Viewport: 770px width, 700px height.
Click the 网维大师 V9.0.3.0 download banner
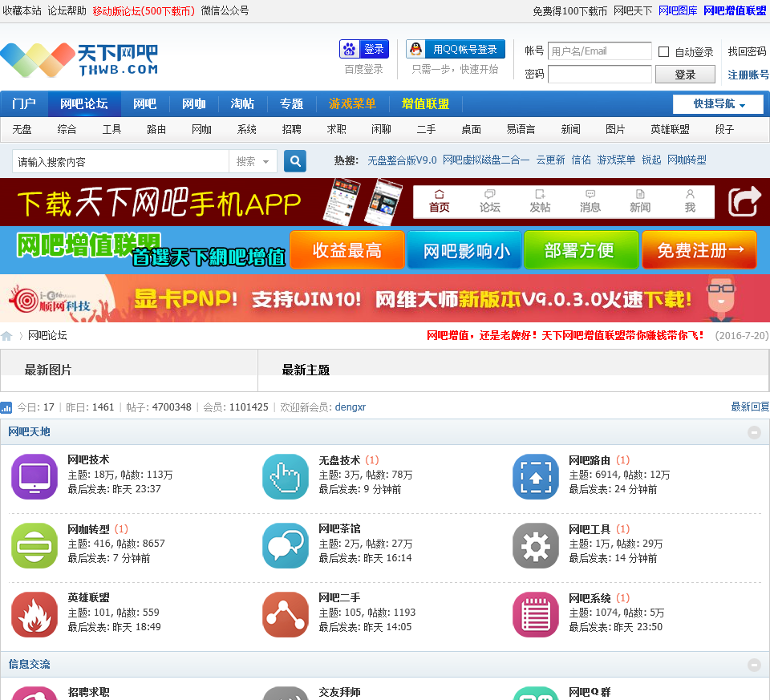tap(385, 298)
